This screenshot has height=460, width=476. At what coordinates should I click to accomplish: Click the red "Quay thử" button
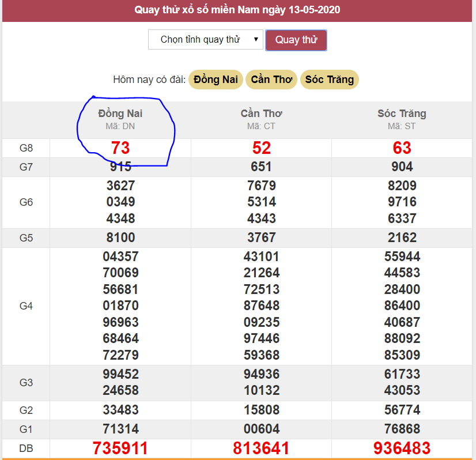pyautogui.click(x=296, y=40)
